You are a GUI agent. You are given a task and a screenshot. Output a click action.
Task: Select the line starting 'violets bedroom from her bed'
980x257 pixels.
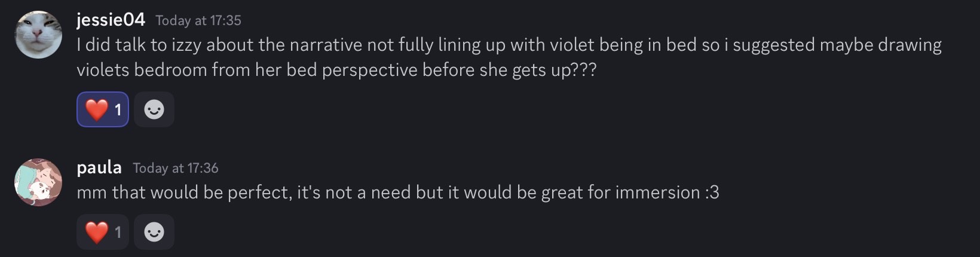pos(336,70)
